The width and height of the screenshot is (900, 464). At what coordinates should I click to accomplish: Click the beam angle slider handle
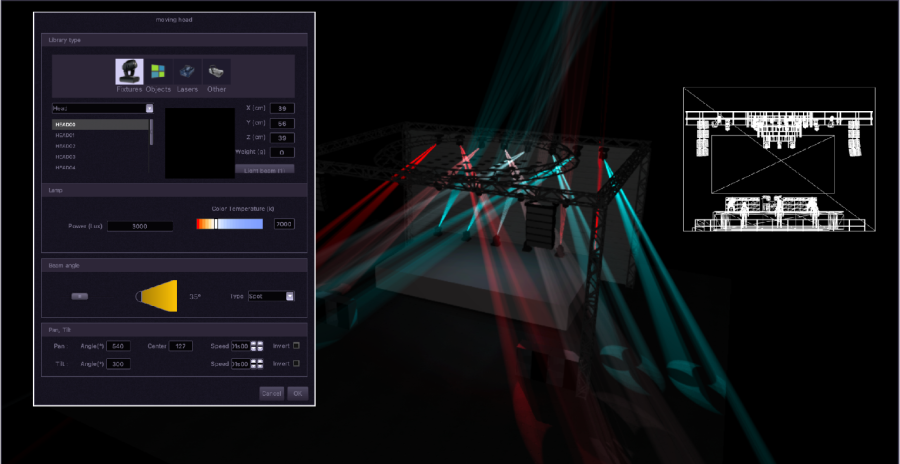(x=80, y=296)
